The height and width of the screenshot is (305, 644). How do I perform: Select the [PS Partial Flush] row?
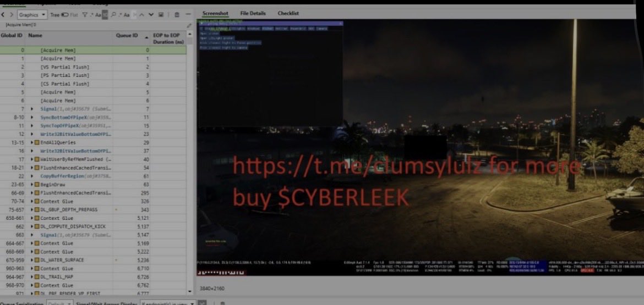(93, 75)
